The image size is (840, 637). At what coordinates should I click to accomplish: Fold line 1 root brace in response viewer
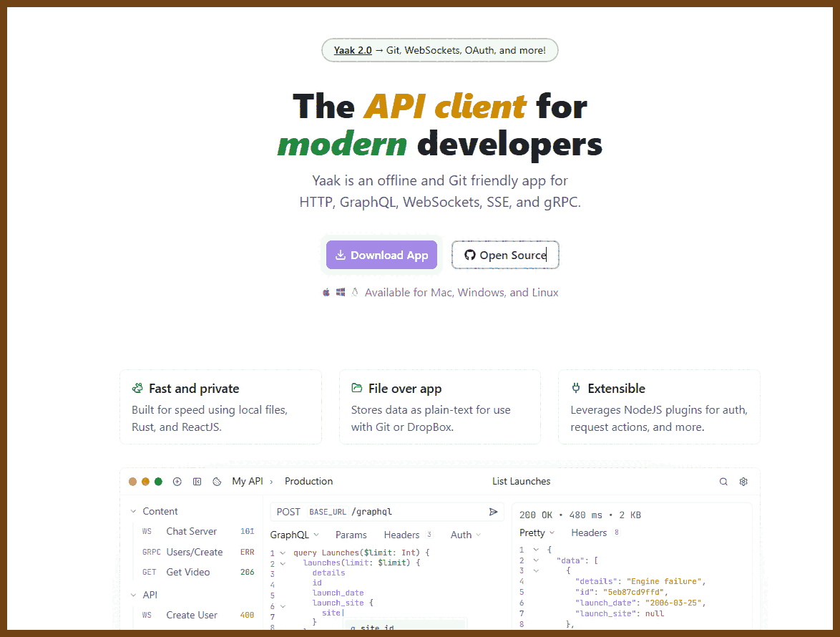pos(536,550)
